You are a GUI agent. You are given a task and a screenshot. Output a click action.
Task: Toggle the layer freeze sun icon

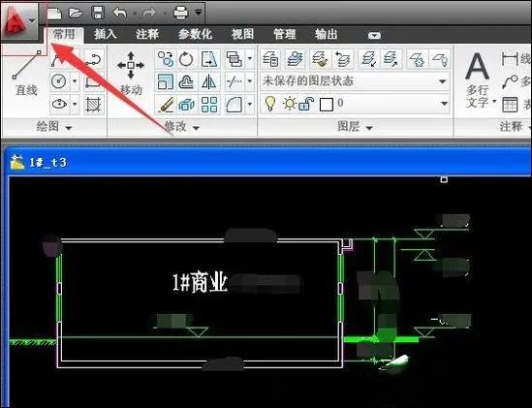click(289, 104)
